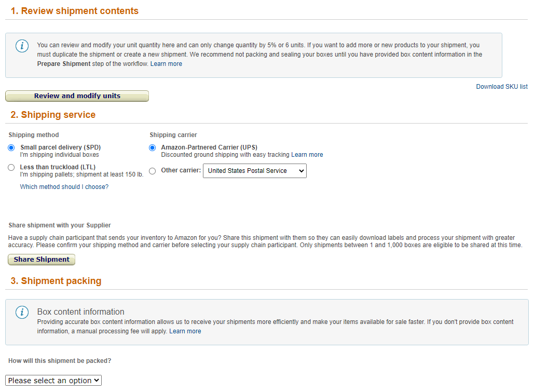
Task: Click the "Review shipment contents" section heading
Action: [x=75, y=10]
